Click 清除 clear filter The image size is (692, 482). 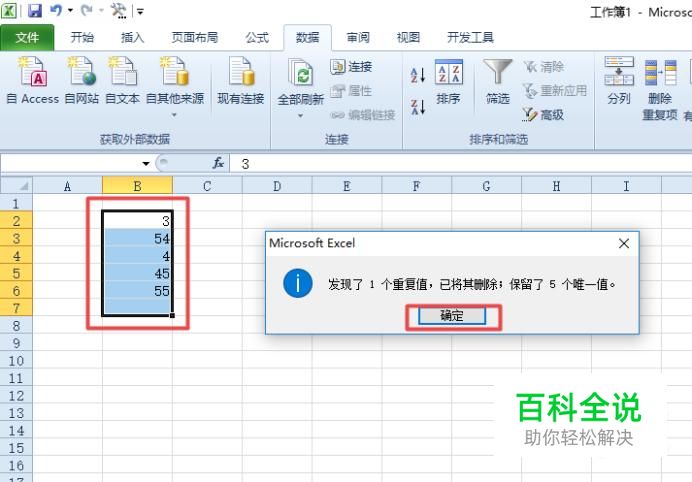[544, 67]
